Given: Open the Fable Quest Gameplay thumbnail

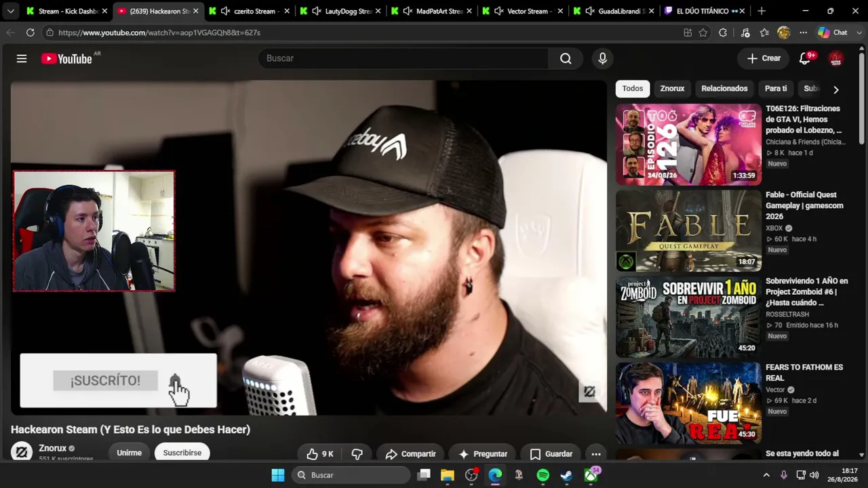Looking at the screenshot, I should [x=688, y=230].
